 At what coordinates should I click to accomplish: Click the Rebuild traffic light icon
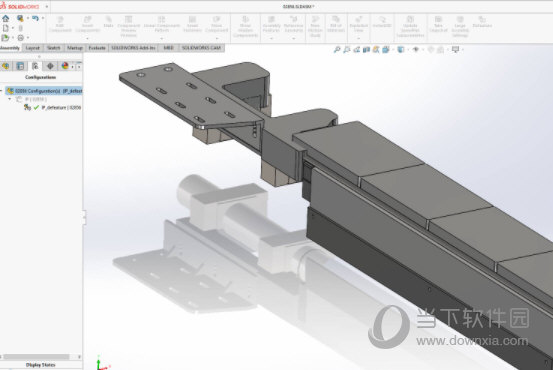[x=20, y=28]
